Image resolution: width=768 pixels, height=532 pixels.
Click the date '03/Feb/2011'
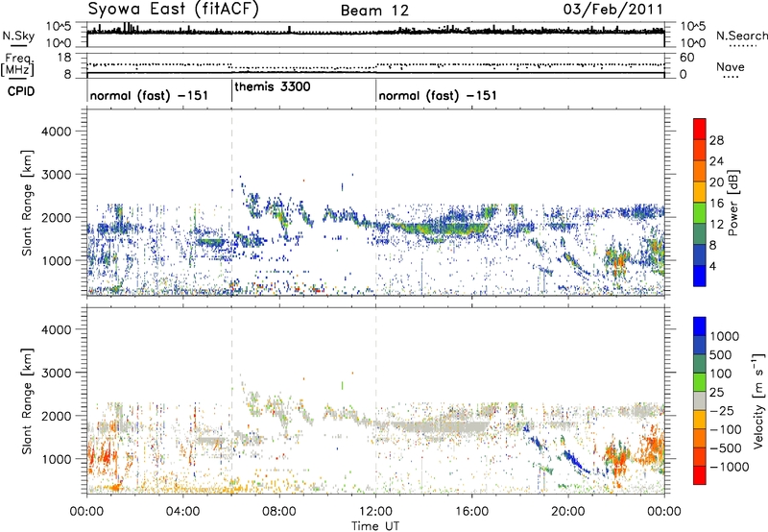tap(612, 10)
